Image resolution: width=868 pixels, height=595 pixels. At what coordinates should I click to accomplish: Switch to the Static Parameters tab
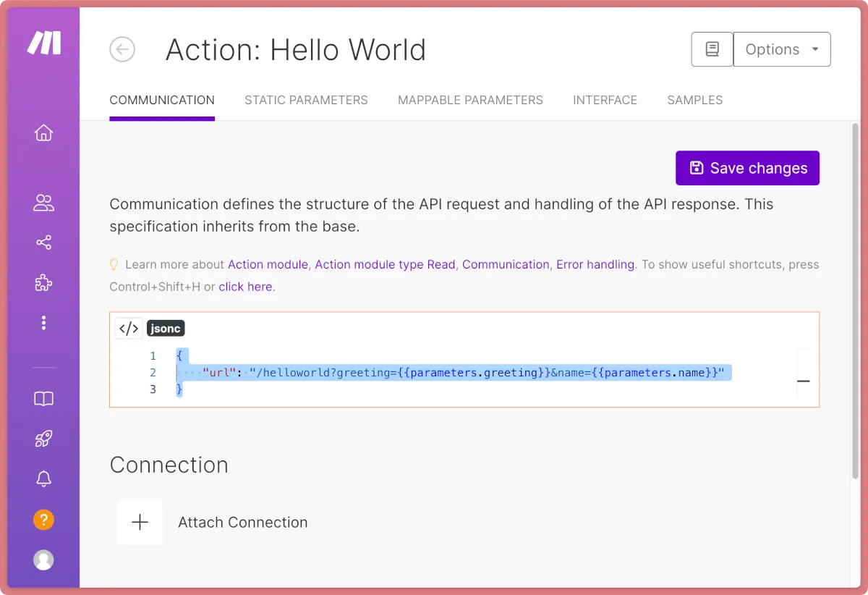coord(306,101)
